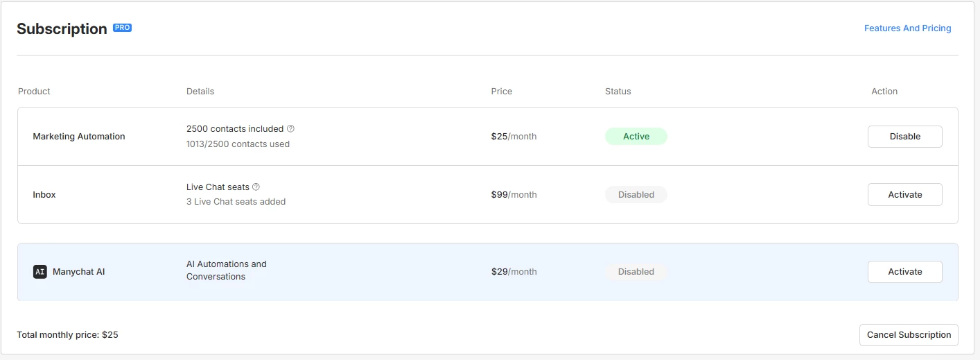The image size is (980, 360).
Task: Click the '1013/2500 contacts used' text
Action: (238, 144)
